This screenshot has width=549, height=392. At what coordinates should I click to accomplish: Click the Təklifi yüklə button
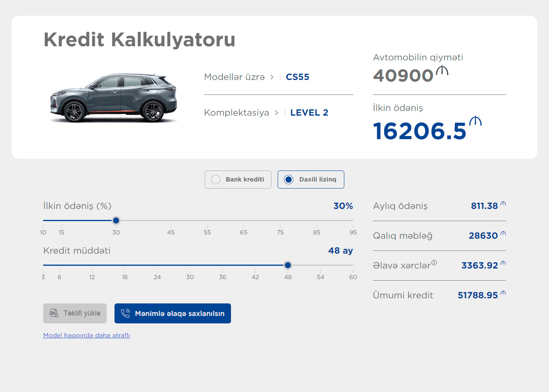point(75,313)
